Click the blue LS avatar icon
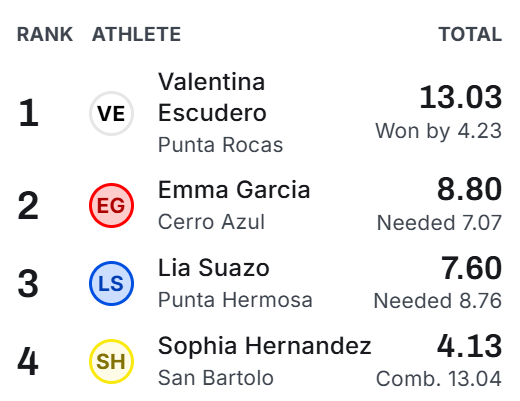Image resolution: width=520 pixels, height=401 pixels. point(111,283)
